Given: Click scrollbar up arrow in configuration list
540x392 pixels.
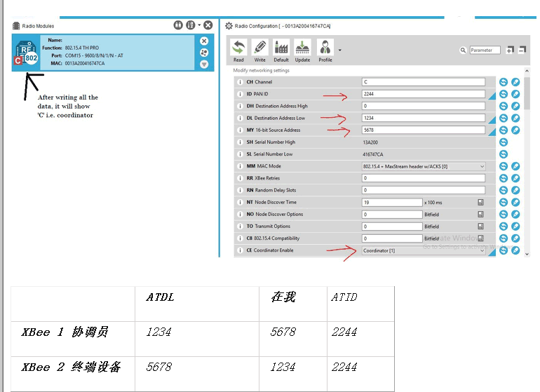Looking at the screenshot, I should pyautogui.click(x=527, y=71).
